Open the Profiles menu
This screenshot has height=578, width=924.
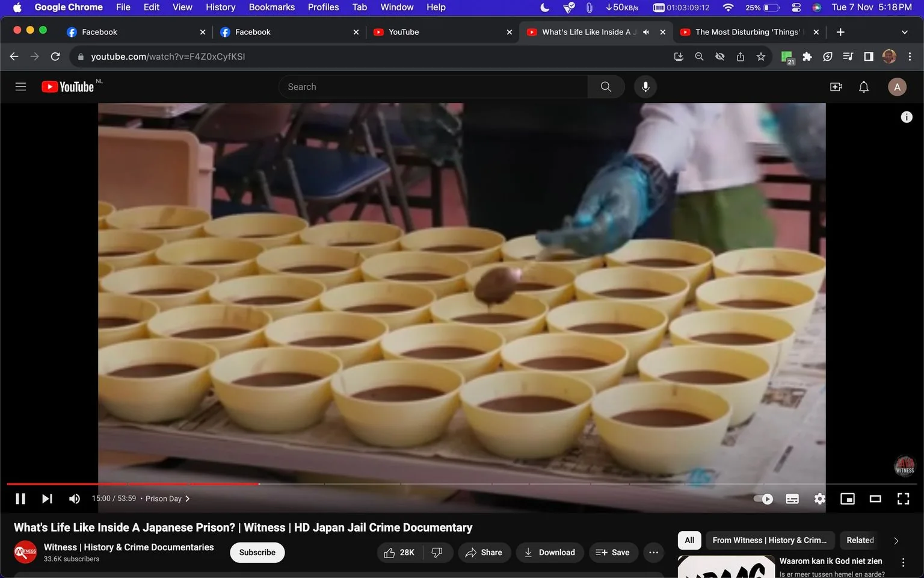pyautogui.click(x=324, y=7)
